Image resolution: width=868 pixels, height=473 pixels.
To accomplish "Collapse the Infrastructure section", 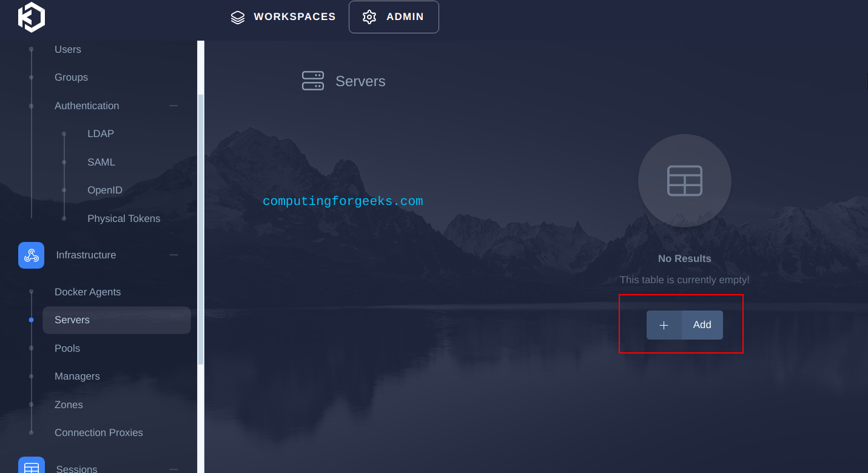I will 174,255.
